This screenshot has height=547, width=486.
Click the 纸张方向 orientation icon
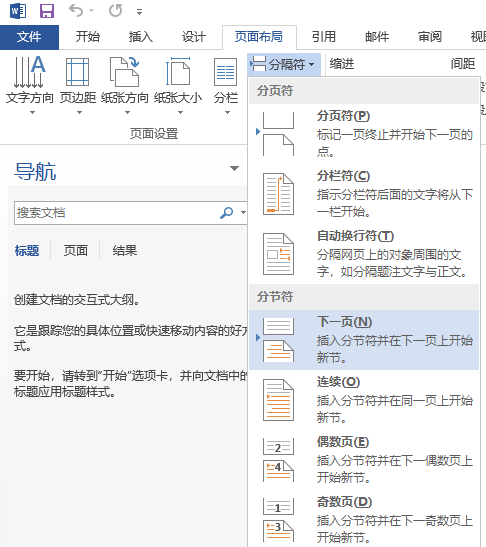click(x=125, y=72)
